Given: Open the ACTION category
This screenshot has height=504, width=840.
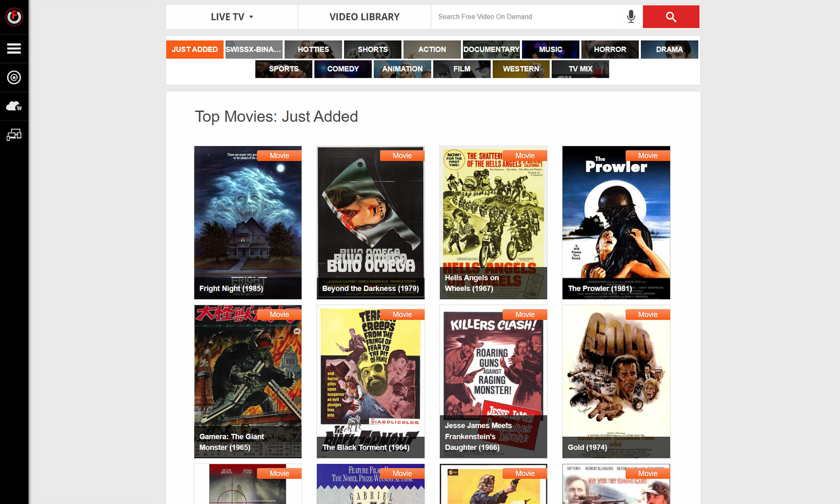Looking at the screenshot, I should 432,50.
